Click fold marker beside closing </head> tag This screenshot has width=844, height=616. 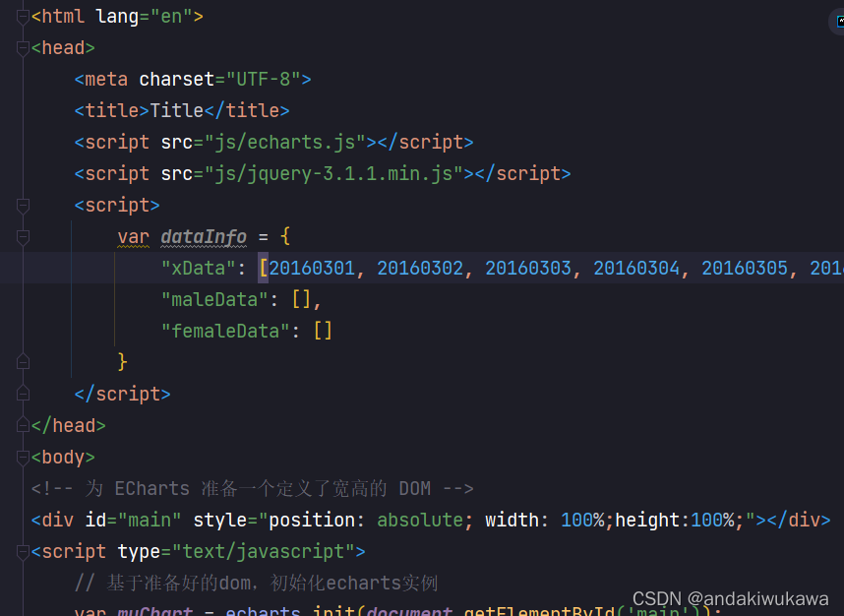(x=23, y=425)
